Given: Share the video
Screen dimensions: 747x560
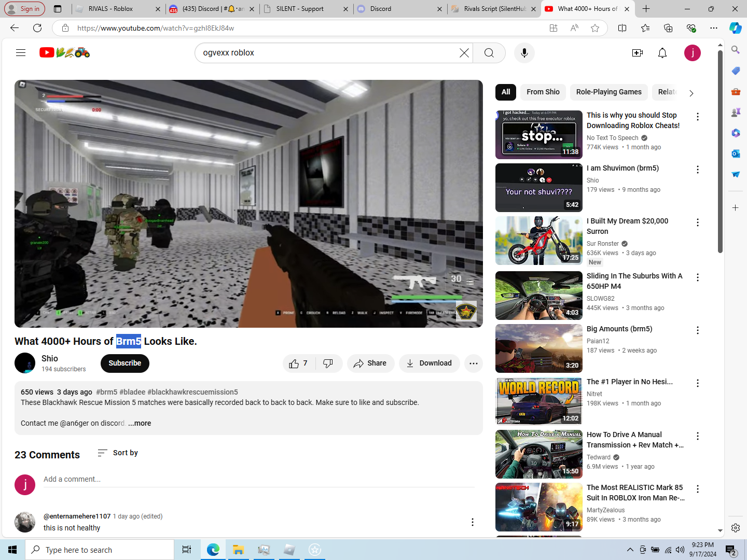Looking at the screenshot, I should [x=370, y=363].
